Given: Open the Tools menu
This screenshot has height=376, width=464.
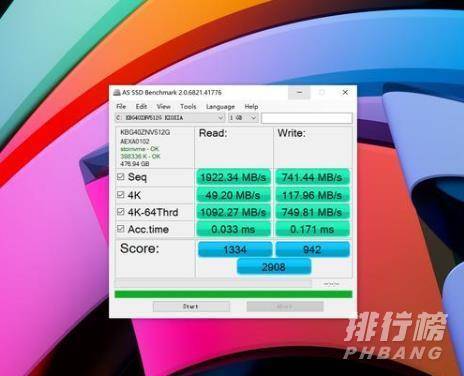Looking at the screenshot, I should pyautogui.click(x=188, y=107).
